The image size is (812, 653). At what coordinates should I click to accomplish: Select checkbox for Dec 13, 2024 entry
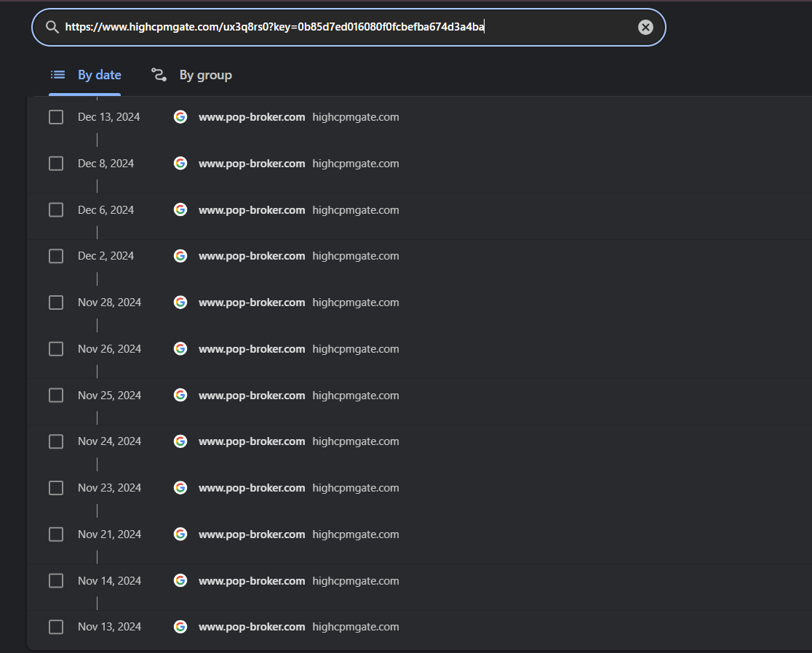click(56, 117)
